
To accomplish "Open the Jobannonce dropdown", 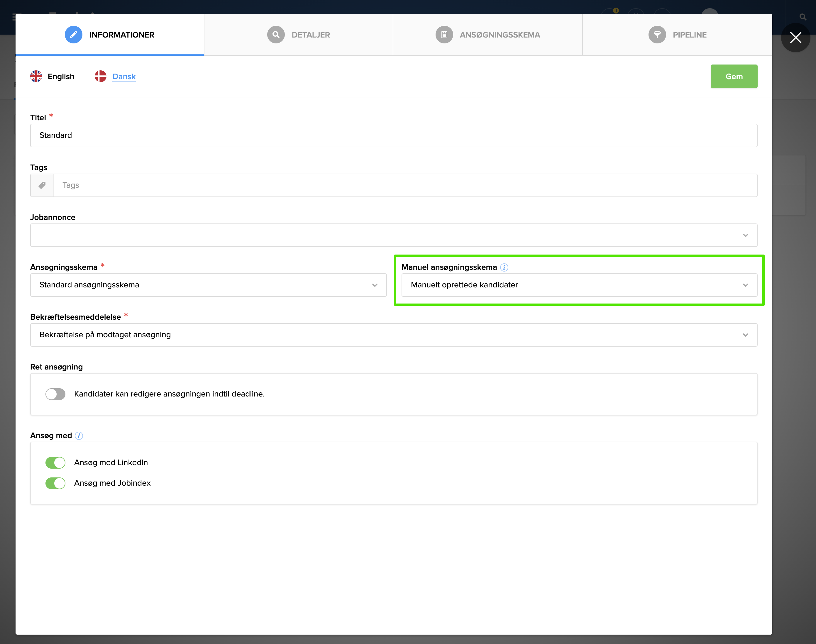I will point(393,235).
